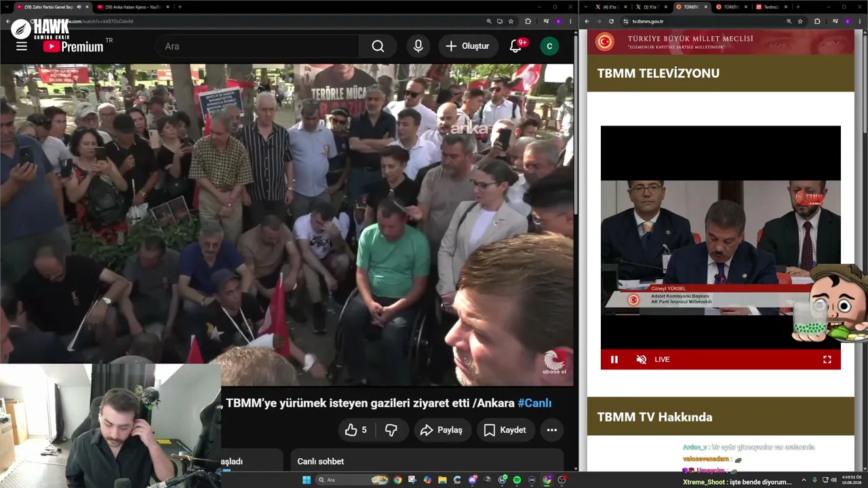Switch to the Terörsüz tab
Image resolution: width=868 pixels, height=488 pixels.
772,7
